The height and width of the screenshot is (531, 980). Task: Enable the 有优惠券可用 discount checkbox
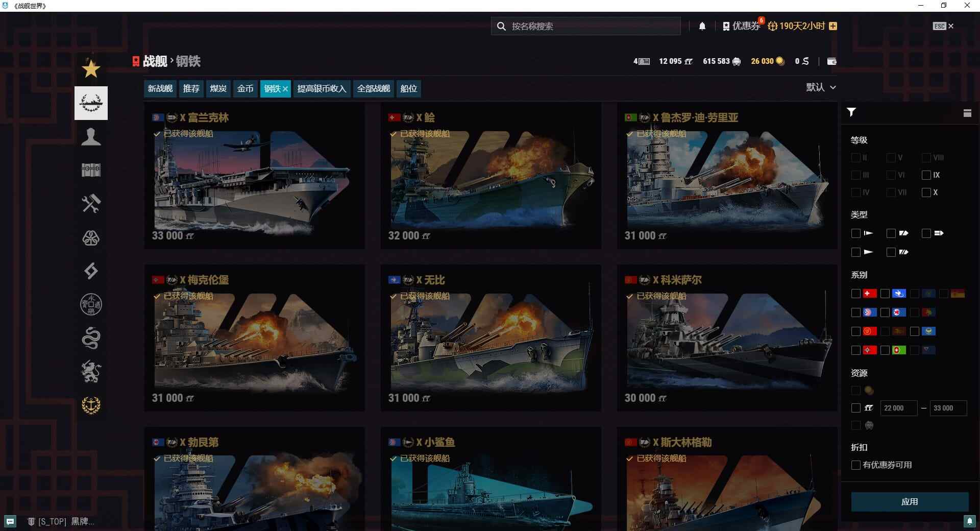point(855,465)
